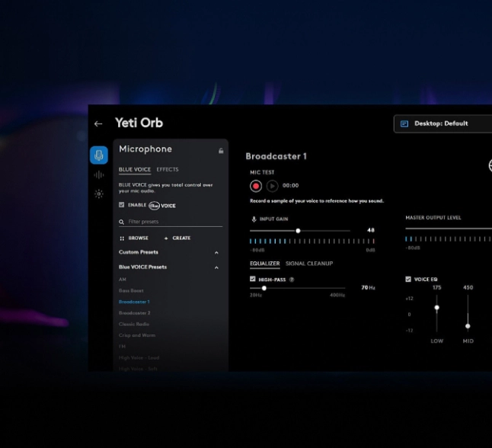The width and height of the screenshot is (492, 448).
Task: Click the mic test timer 00:00
Action: [291, 186]
